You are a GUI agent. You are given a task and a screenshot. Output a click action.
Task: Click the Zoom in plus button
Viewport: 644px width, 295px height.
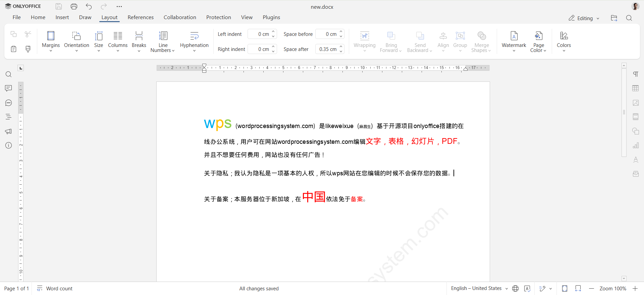coord(635,288)
